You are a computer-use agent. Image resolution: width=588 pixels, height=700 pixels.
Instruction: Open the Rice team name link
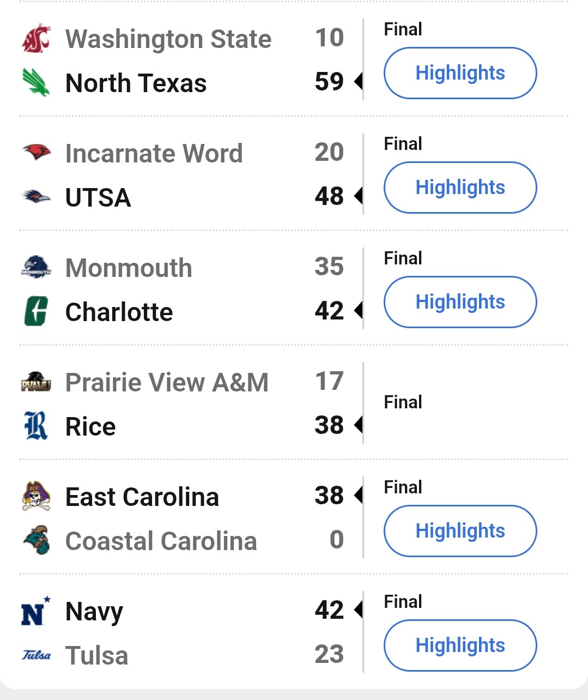(90, 426)
